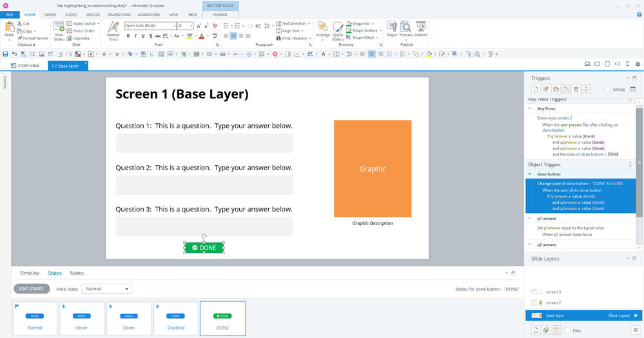The width and height of the screenshot is (644, 338).
Task: Click the Arrange icon in Drawing group
Action: (322, 29)
